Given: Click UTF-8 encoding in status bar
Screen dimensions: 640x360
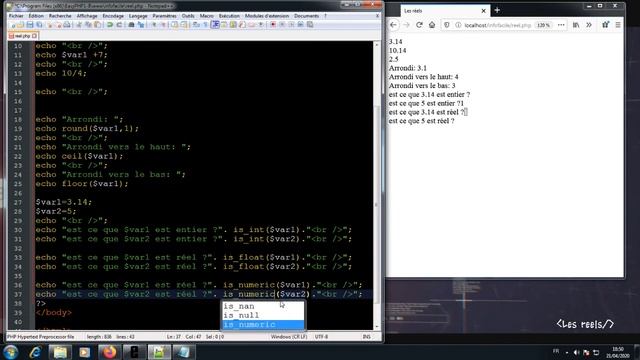Looking at the screenshot, I should point(321,337).
